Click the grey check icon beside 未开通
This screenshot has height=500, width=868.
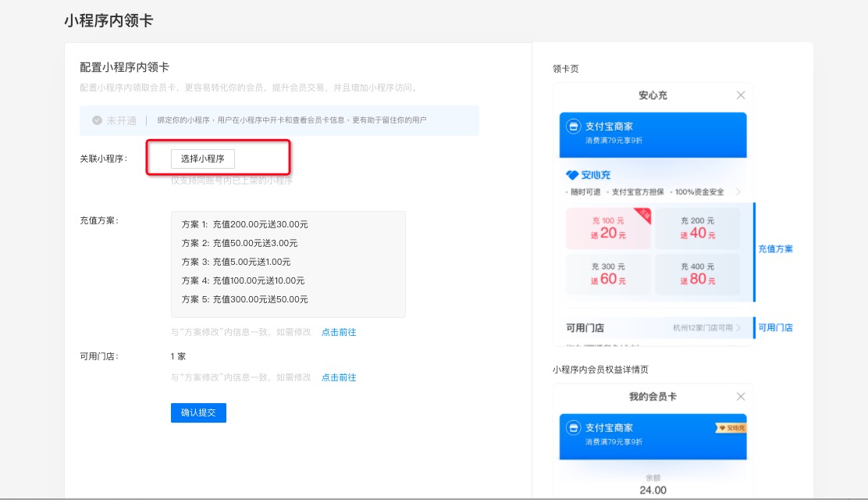coord(97,120)
